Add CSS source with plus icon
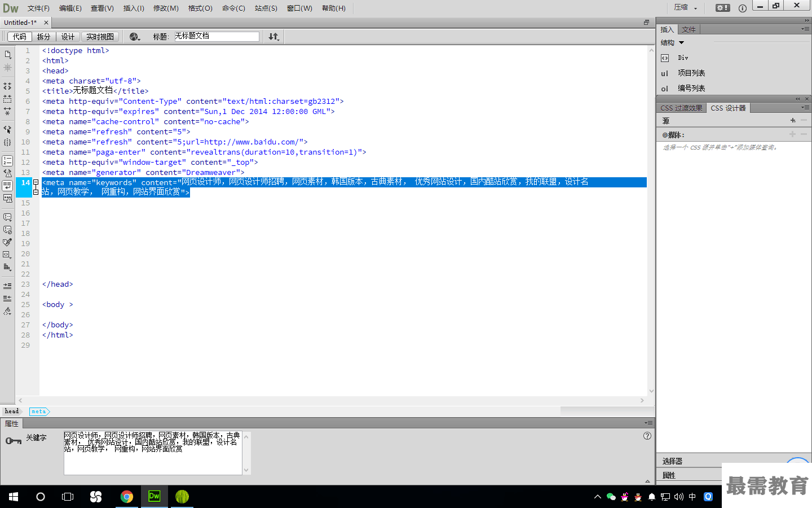This screenshot has height=508, width=812. pos(793,120)
